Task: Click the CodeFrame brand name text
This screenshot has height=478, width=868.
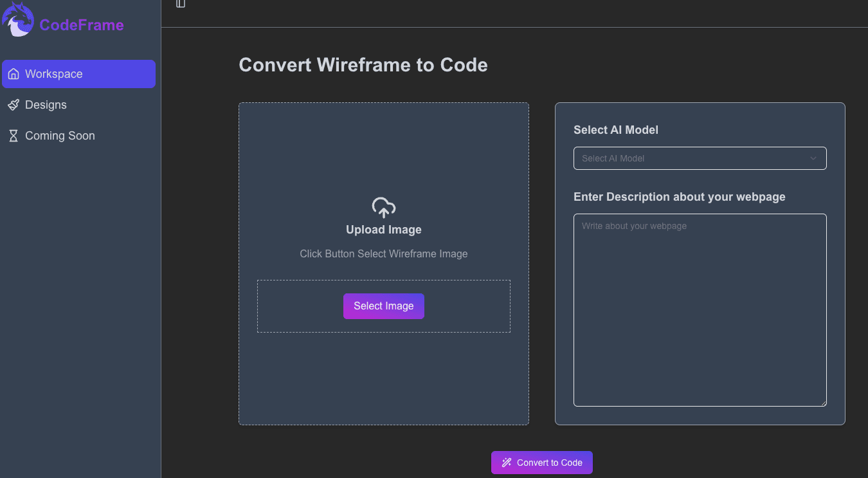Action: [82, 25]
